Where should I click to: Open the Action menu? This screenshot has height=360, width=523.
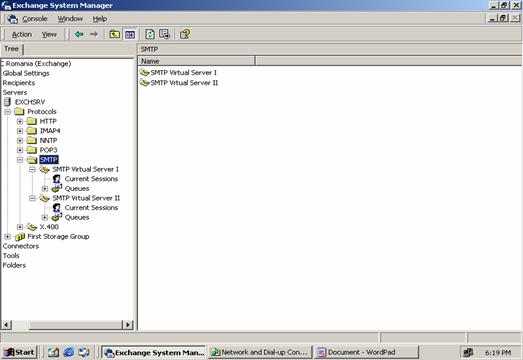pos(22,34)
